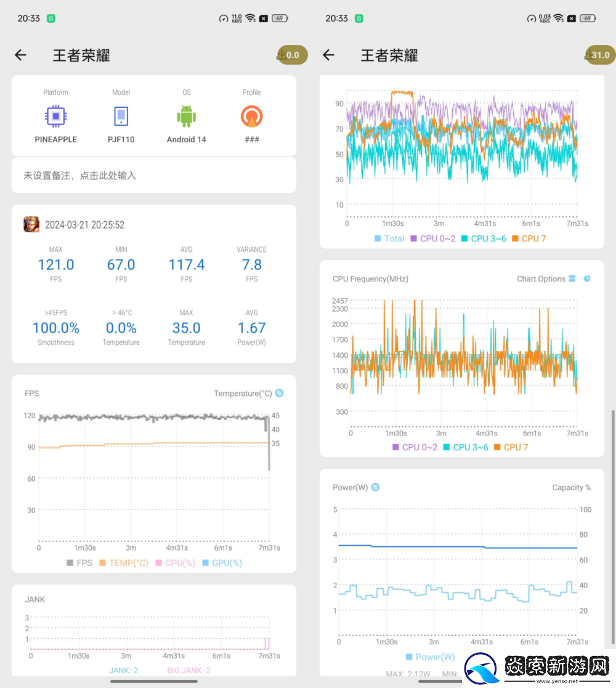Click the PJF110 model phone icon
The image size is (616, 688).
click(x=121, y=115)
